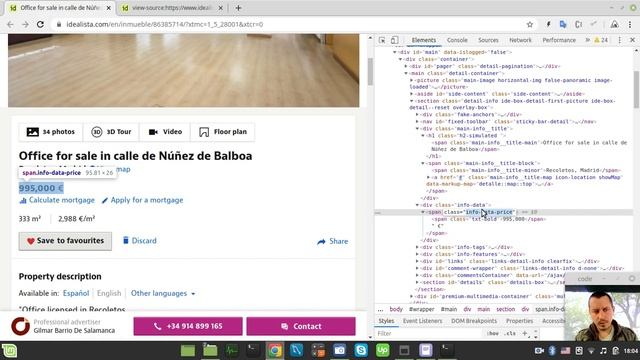Call the +34 914 899 165 button
This screenshot has height=360, width=640.
(188, 326)
